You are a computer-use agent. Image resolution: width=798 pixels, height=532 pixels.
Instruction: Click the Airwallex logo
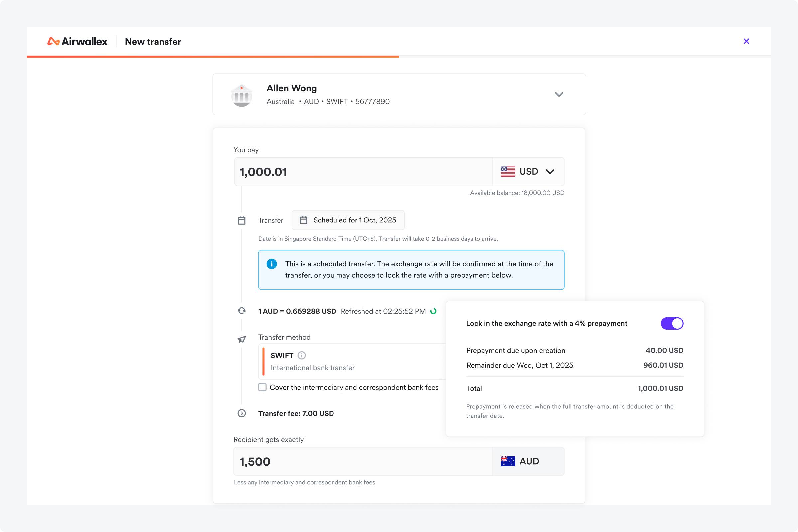[x=77, y=41]
